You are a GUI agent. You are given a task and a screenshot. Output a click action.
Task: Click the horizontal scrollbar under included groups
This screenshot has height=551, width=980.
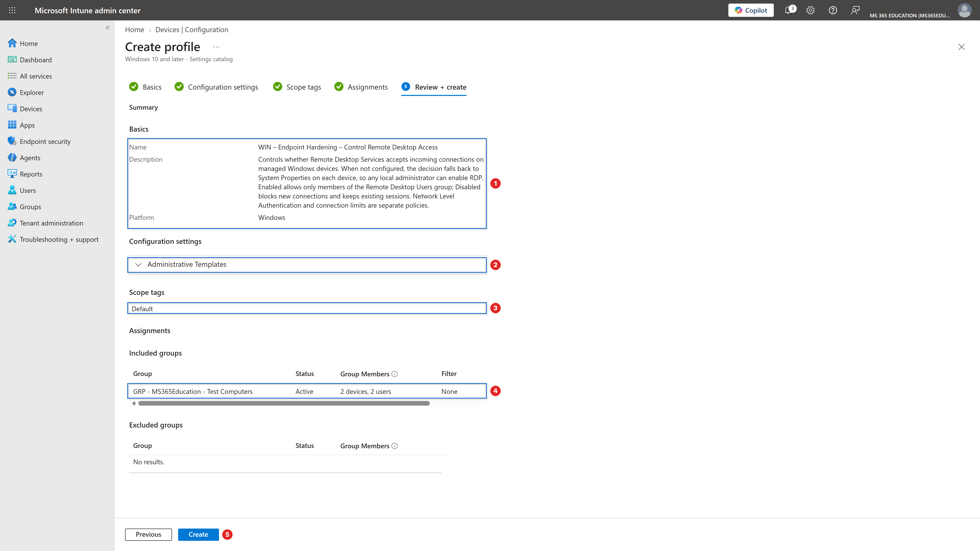[284, 403]
